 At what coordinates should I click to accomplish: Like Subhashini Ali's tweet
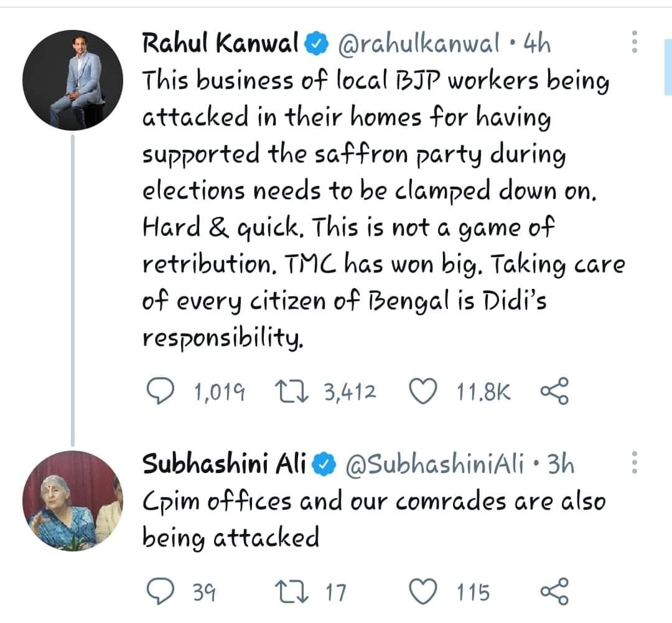(x=424, y=592)
